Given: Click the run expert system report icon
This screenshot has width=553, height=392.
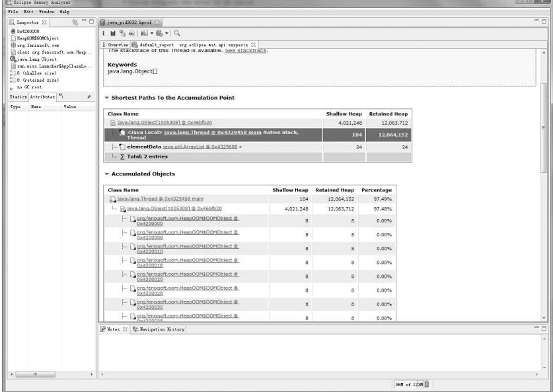Looking at the screenshot, I should (159, 33).
